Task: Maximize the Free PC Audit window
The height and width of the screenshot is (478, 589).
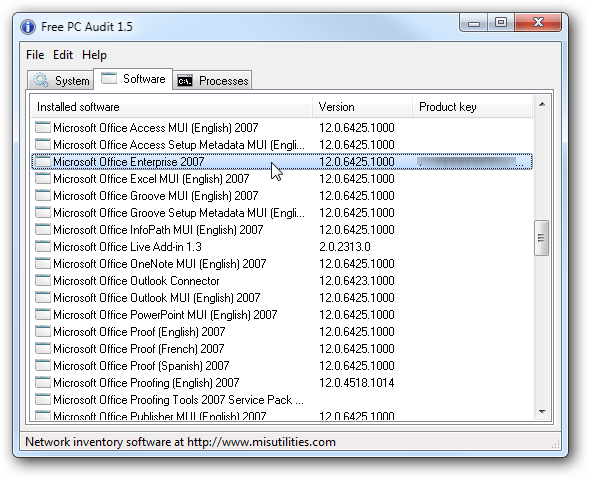Action: pyautogui.click(x=501, y=23)
